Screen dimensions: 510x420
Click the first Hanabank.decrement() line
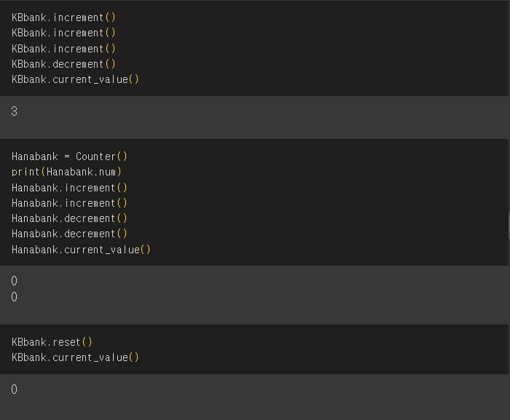pyautogui.click(x=69, y=218)
